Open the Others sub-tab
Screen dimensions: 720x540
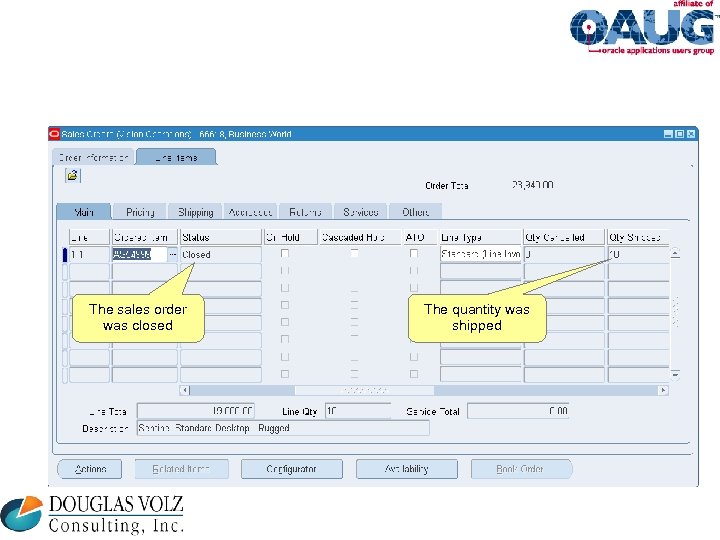click(416, 212)
